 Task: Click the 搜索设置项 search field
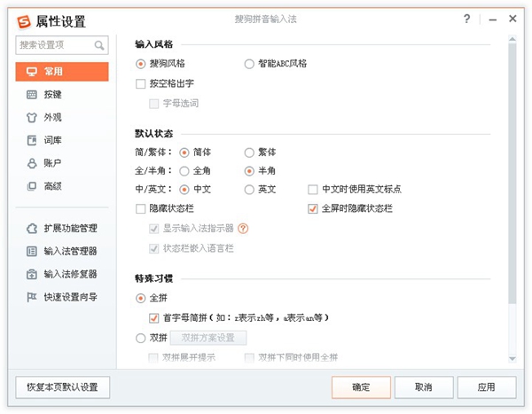62,45
